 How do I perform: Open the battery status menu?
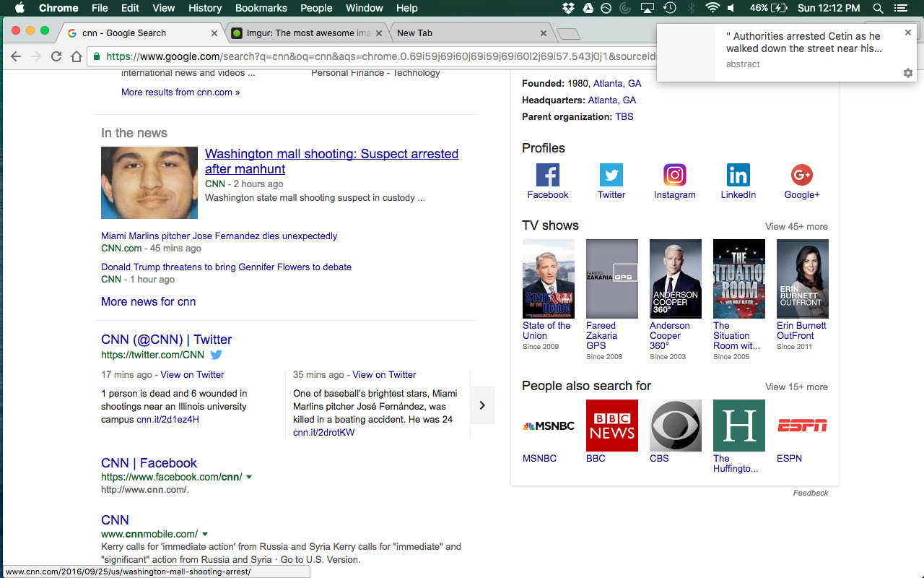tap(769, 8)
